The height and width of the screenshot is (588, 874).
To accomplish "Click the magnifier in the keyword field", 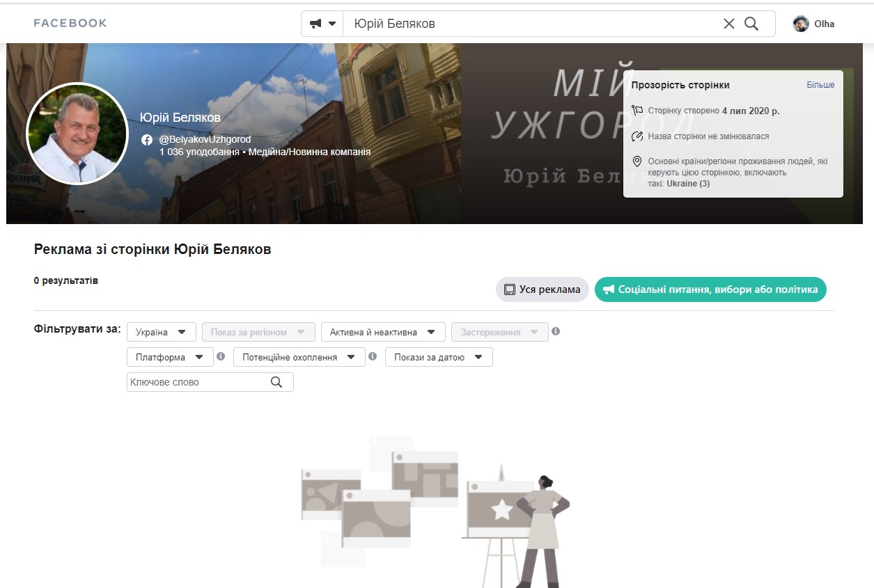I will (276, 382).
